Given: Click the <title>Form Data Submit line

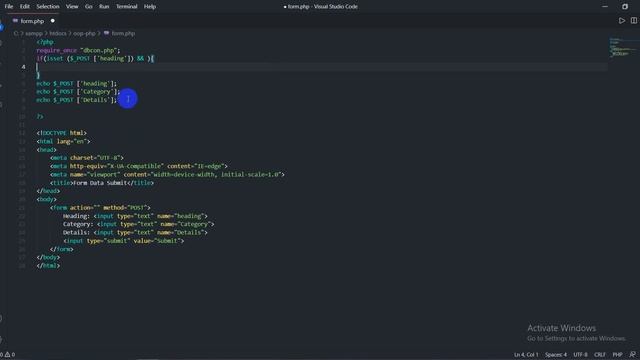Looking at the screenshot, I should 102,183.
